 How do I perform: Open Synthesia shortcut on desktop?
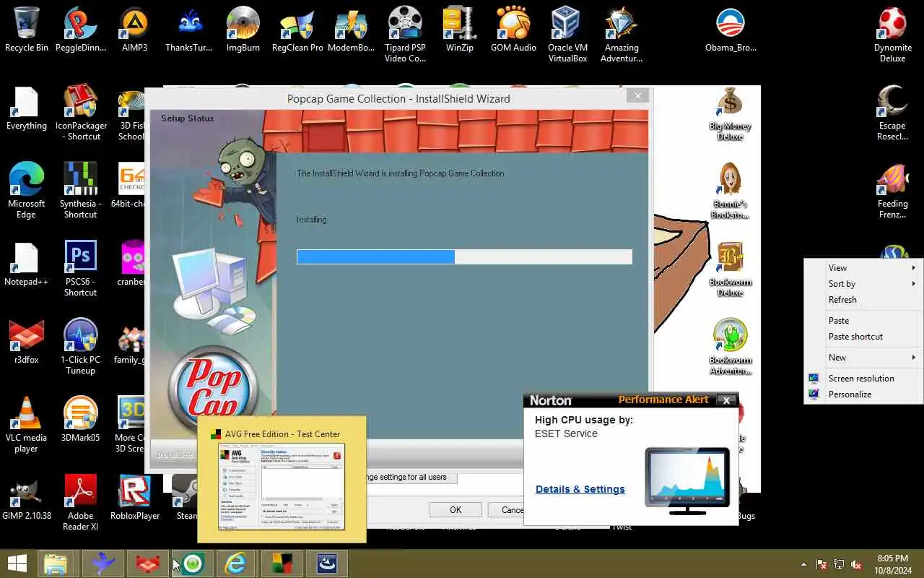(80, 190)
